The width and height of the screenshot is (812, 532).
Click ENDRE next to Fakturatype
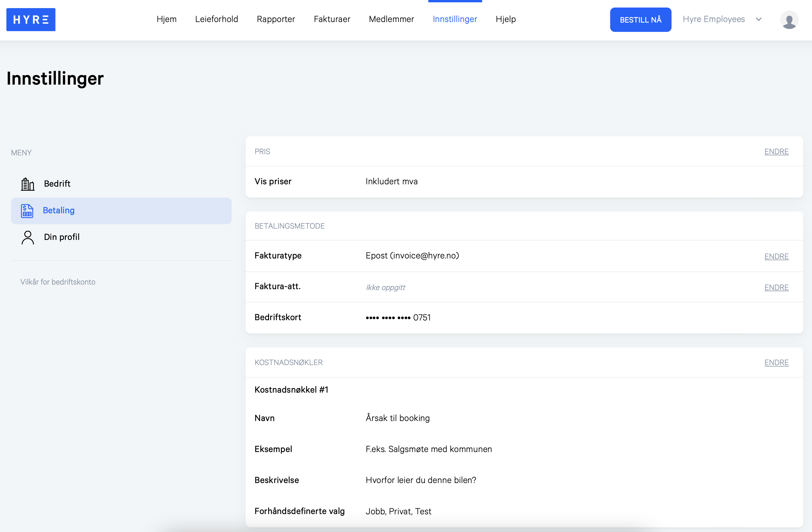click(776, 256)
